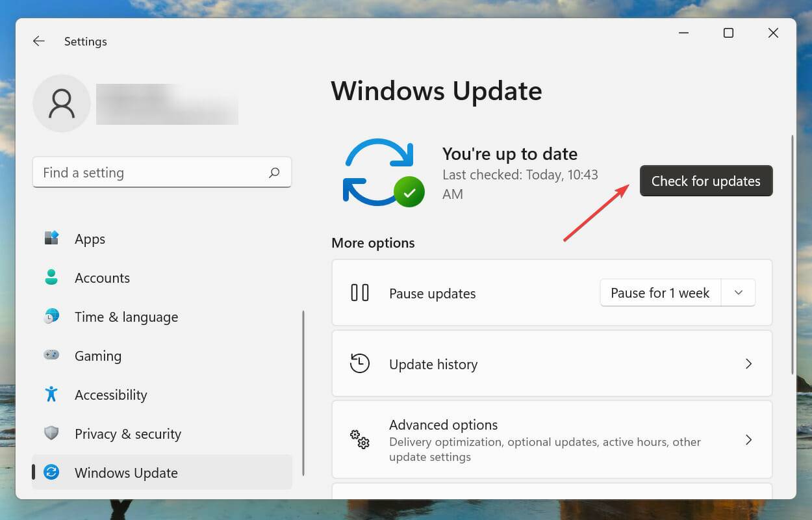Click the magnifier in the search box

point(275,172)
